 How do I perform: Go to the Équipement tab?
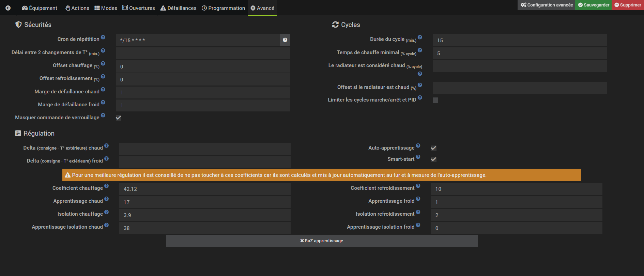click(x=40, y=8)
